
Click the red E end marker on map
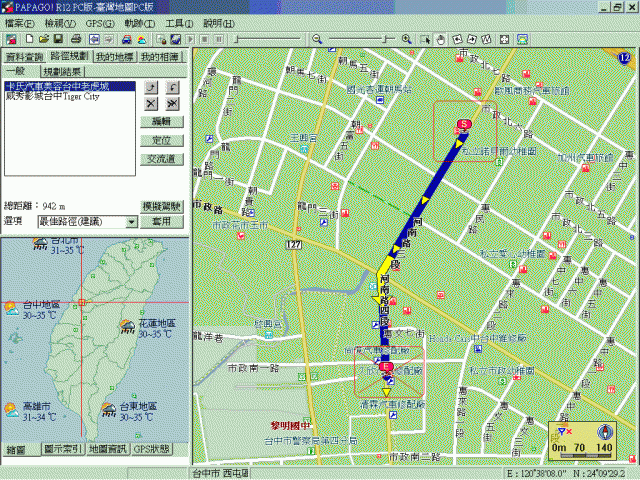(x=386, y=367)
